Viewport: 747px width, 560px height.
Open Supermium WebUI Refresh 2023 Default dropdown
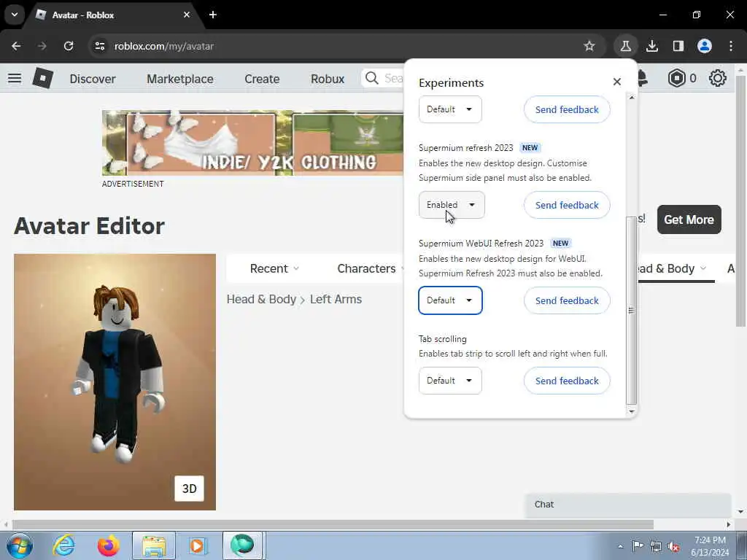(450, 300)
